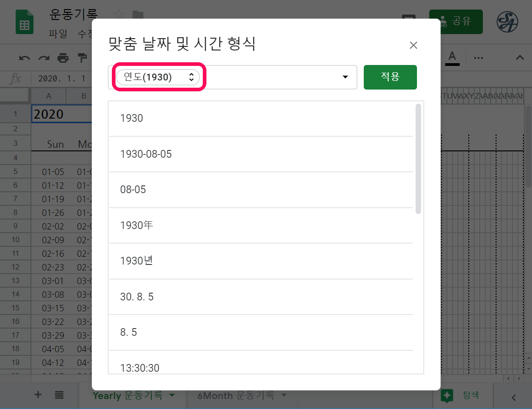Switch to the 6Month 운동기록 sheet tab
This screenshot has height=409, width=532.
click(x=235, y=395)
